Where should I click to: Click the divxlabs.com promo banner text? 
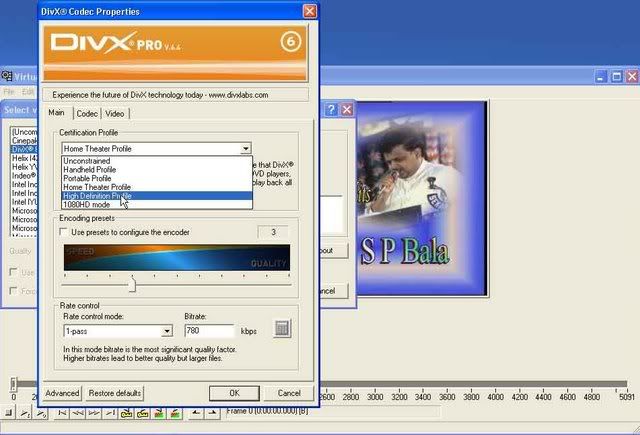click(160, 95)
